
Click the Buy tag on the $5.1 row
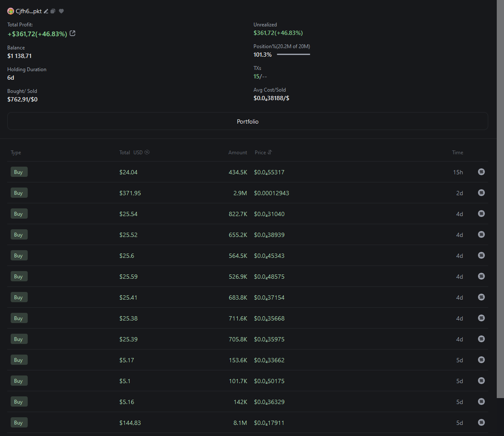pyautogui.click(x=19, y=381)
